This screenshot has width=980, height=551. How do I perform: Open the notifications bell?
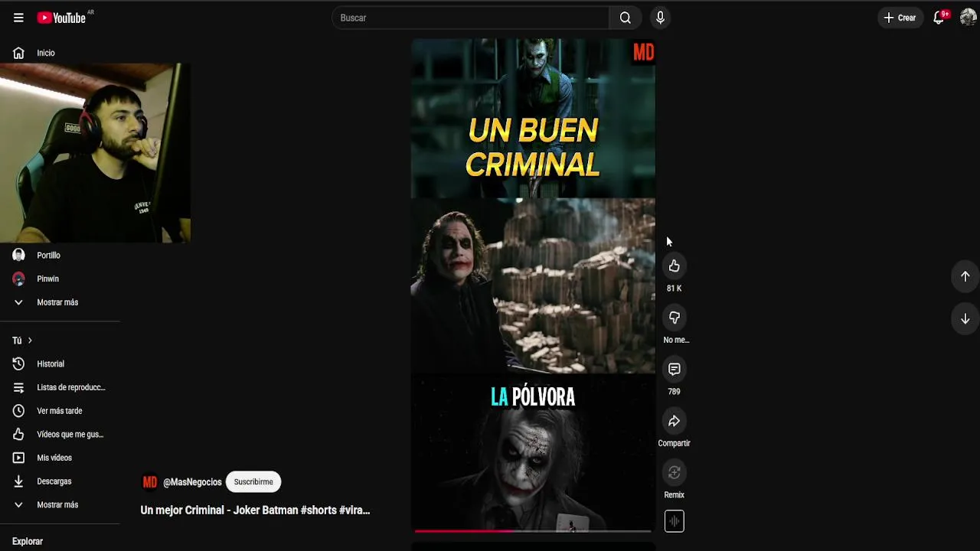(x=939, y=18)
